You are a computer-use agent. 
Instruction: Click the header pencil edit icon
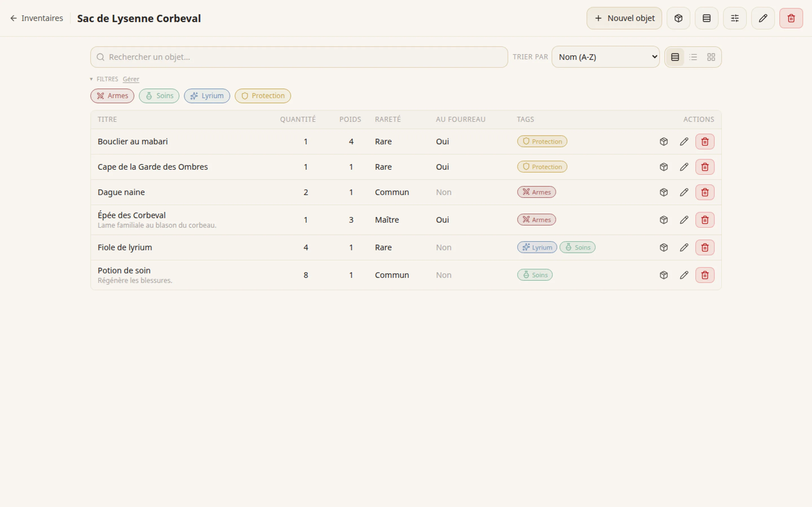[763, 18]
